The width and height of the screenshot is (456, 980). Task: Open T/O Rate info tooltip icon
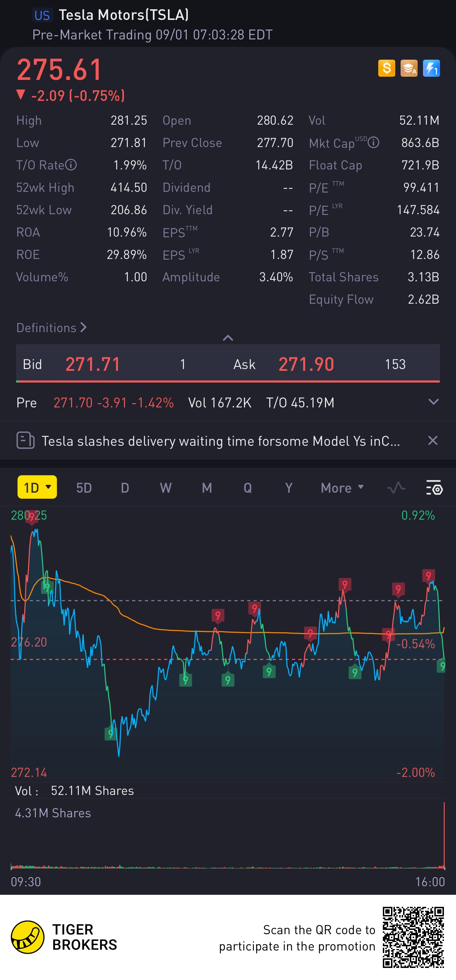point(71,165)
